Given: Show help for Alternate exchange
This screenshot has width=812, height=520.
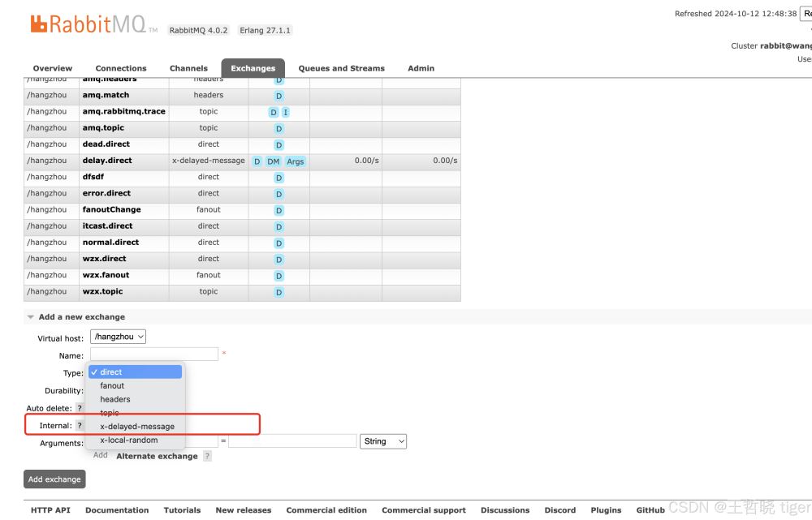Looking at the screenshot, I should point(207,456).
